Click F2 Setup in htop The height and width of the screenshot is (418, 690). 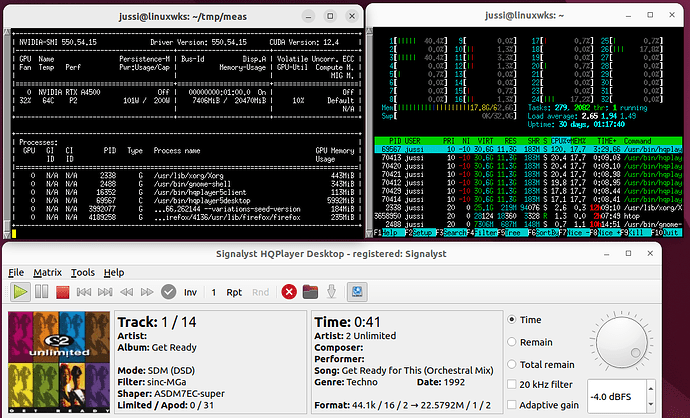pos(422,233)
